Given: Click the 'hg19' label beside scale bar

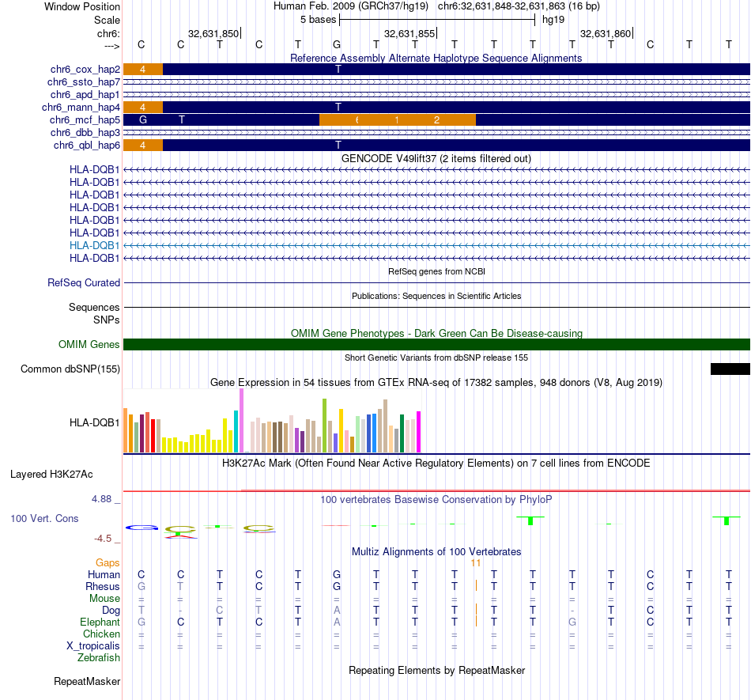Looking at the screenshot, I should tap(553, 20).
